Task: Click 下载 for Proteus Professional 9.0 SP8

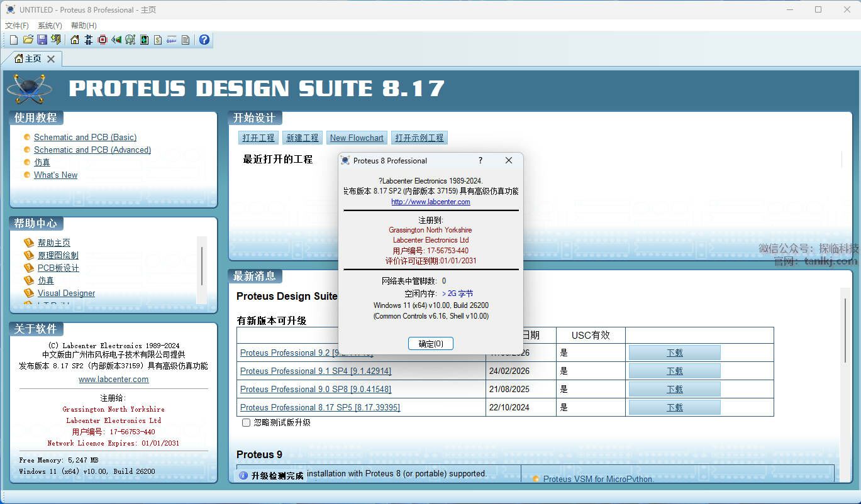Action: coord(675,389)
